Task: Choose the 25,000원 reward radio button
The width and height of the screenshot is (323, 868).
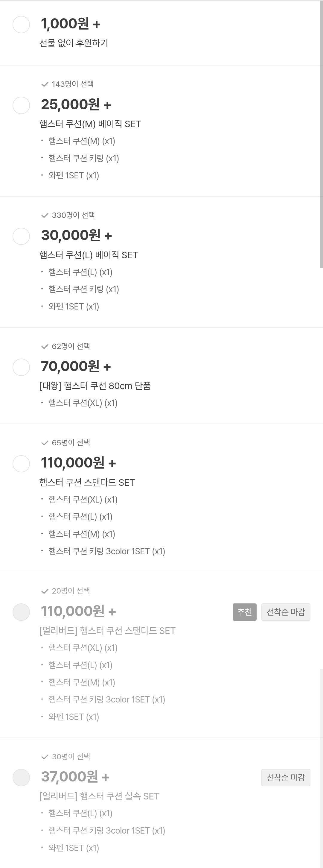Action: 21,105
